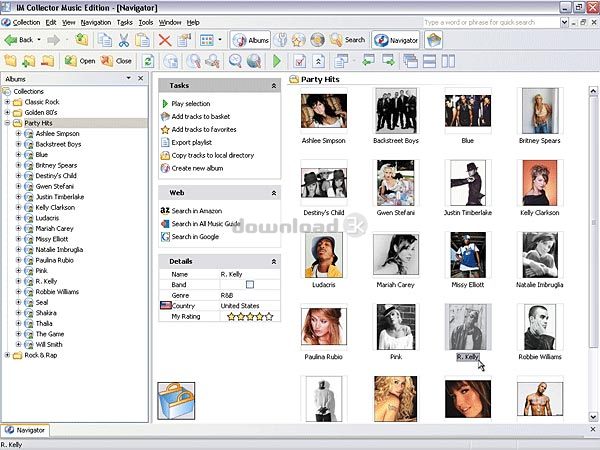
Task: Click the quick search input field
Action: point(491,22)
